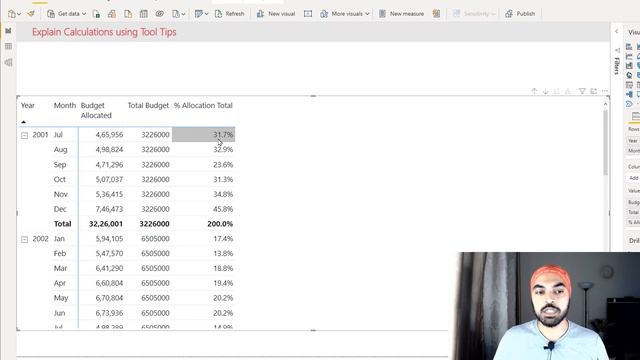The width and height of the screenshot is (640, 360).
Task: Click the Focus mode icon
Action: coord(593,91)
